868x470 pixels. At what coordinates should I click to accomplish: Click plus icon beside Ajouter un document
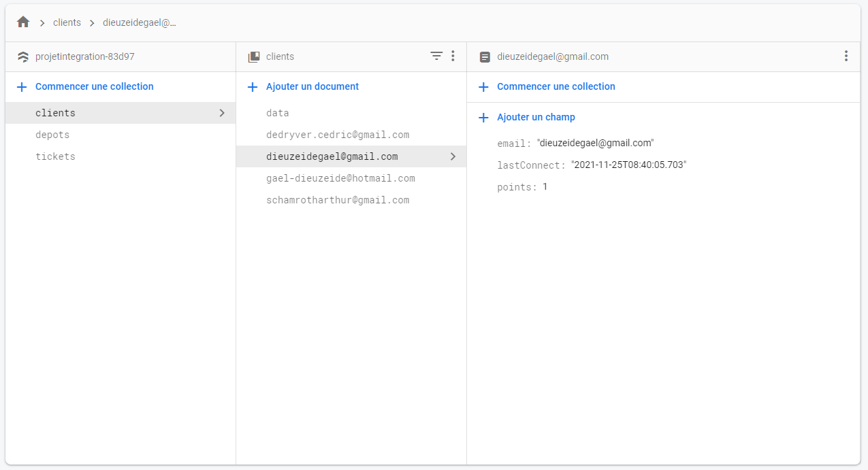pos(253,87)
